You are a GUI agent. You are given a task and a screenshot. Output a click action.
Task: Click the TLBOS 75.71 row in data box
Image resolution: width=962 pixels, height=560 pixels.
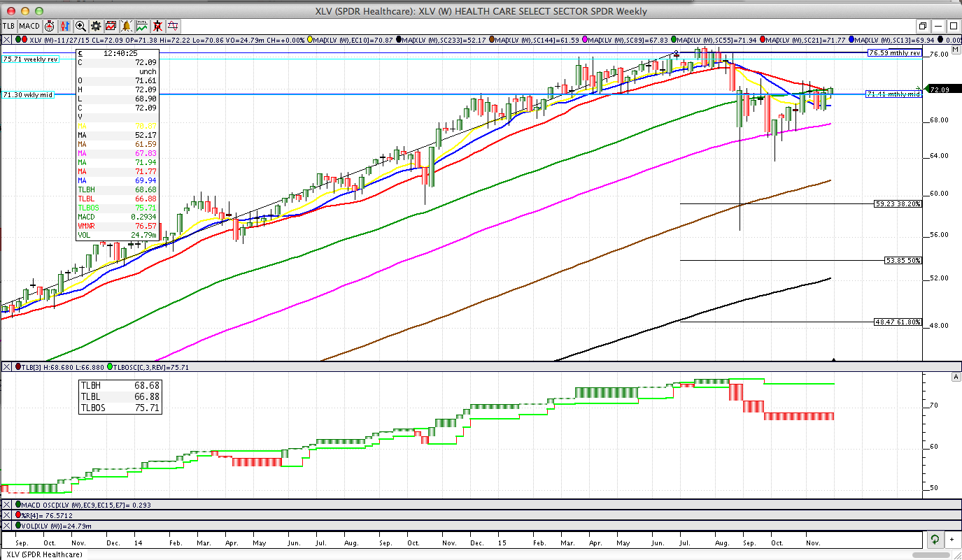118,208
